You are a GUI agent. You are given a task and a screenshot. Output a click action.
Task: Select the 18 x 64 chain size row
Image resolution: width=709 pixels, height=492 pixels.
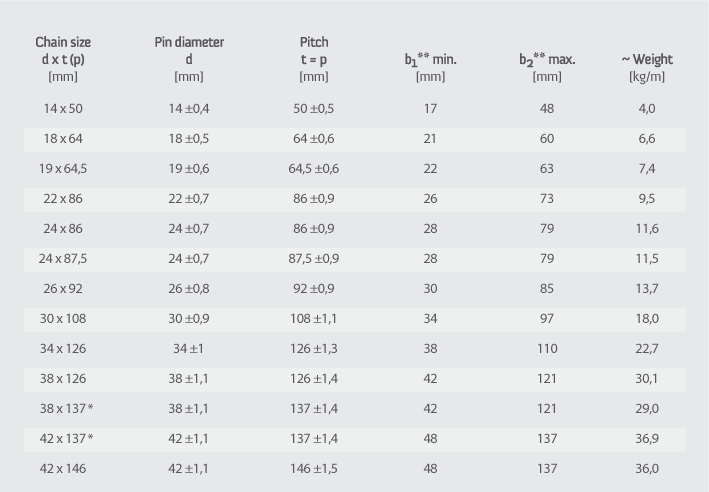coord(354,139)
